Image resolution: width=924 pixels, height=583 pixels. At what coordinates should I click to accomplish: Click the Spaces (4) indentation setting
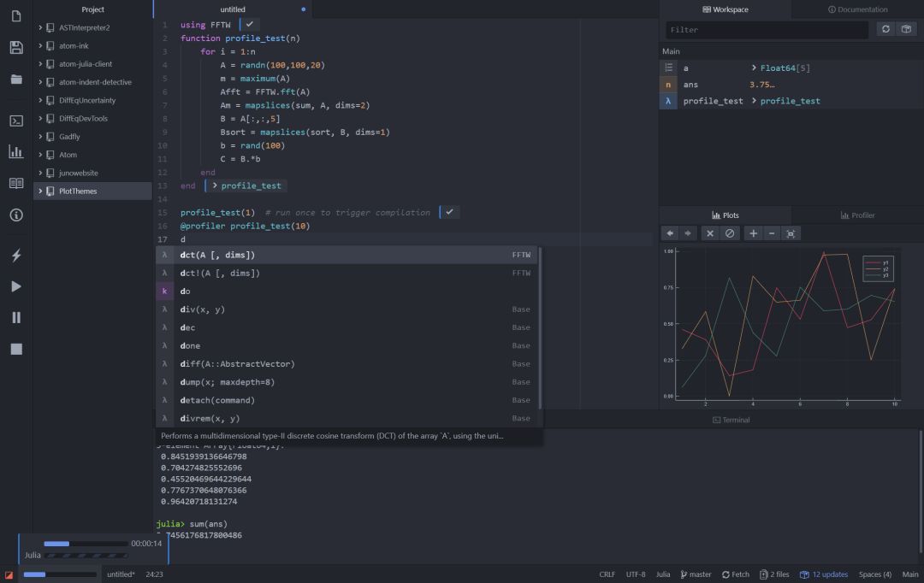875,574
